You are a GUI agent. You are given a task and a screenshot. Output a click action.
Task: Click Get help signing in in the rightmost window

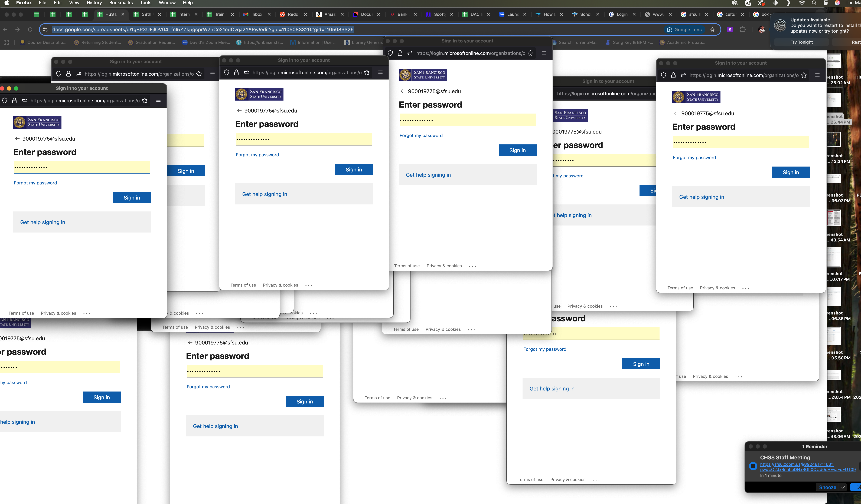(x=702, y=197)
